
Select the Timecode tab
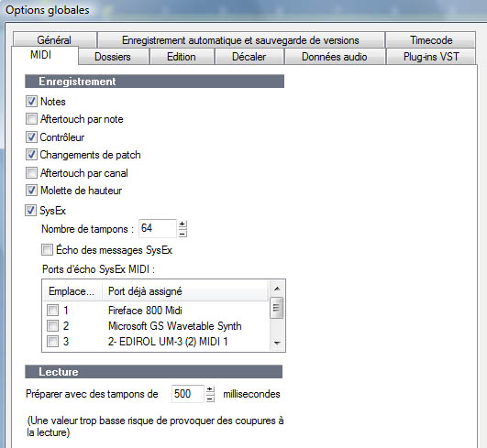pyautogui.click(x=431, y=39)
